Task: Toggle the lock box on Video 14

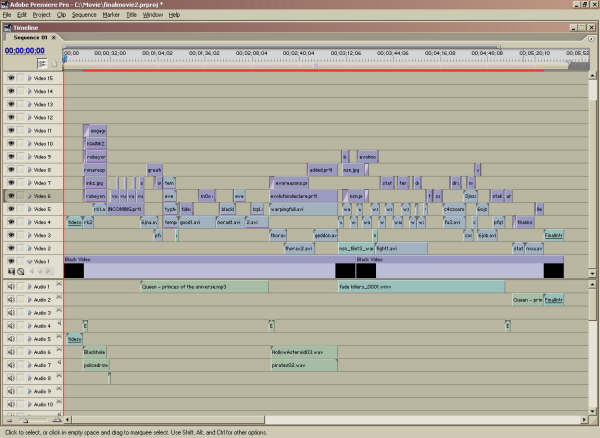Action: [x=20, y=91]
